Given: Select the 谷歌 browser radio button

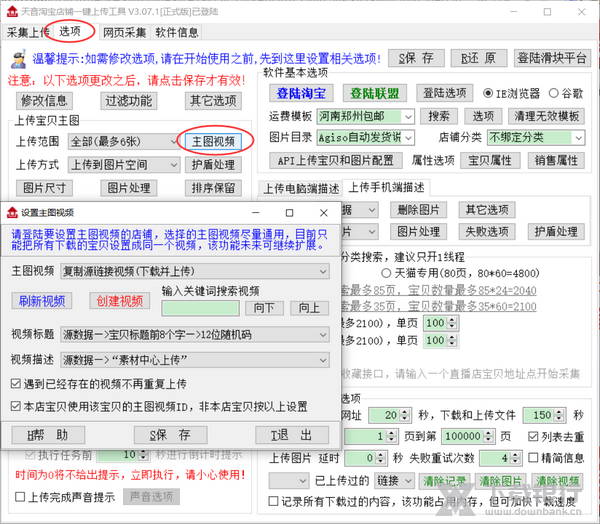Looking at the screenshot, I should click(x=553, y=93).
